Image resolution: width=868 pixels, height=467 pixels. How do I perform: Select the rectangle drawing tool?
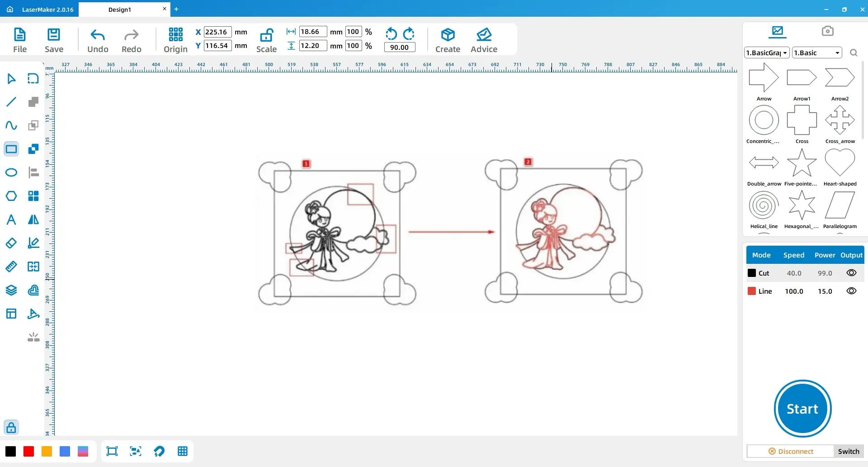tap(11, 149)
